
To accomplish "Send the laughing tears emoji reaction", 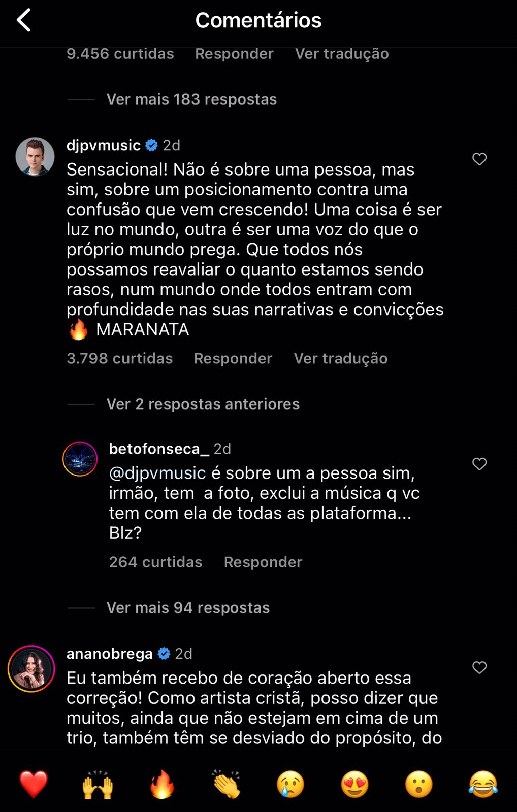I will 483,784.
